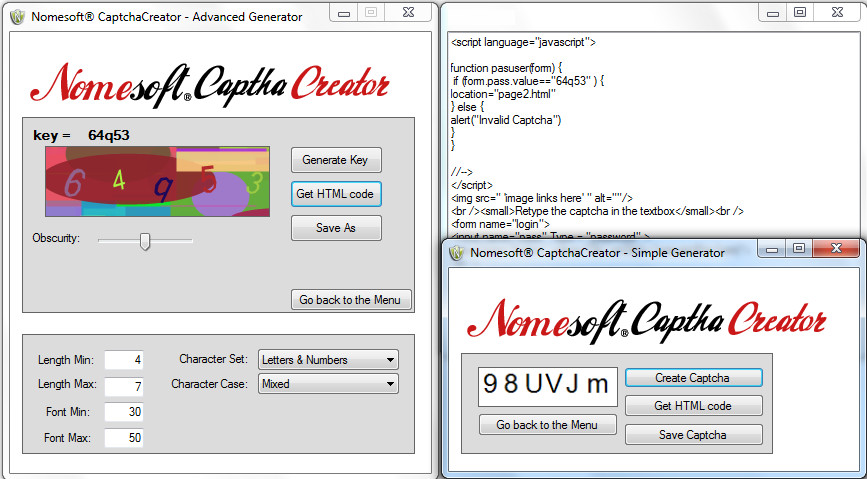Viewport: 867px width, 479px height.
Task: Close the HTML code window
Action: point(837,12)
